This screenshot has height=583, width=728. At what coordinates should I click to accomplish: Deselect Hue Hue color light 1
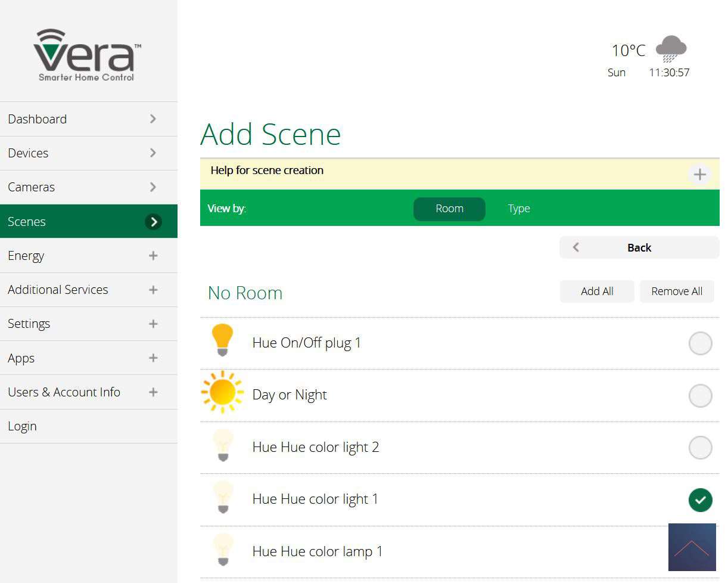pyautogui.click(x=700, y=500)
